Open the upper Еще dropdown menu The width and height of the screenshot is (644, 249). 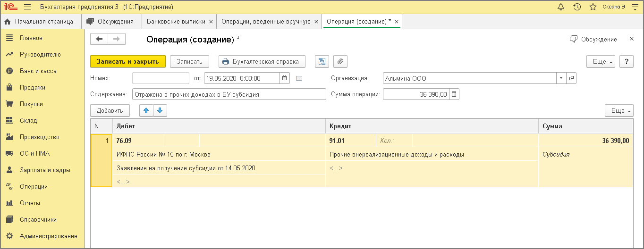point(601,62)
